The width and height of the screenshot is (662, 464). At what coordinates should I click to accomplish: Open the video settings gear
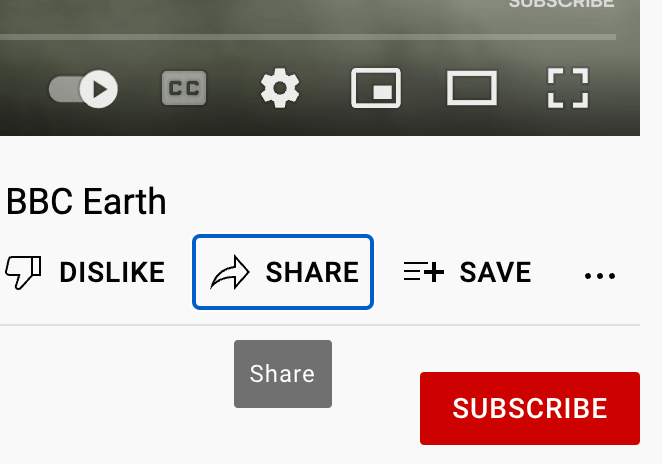280,88
